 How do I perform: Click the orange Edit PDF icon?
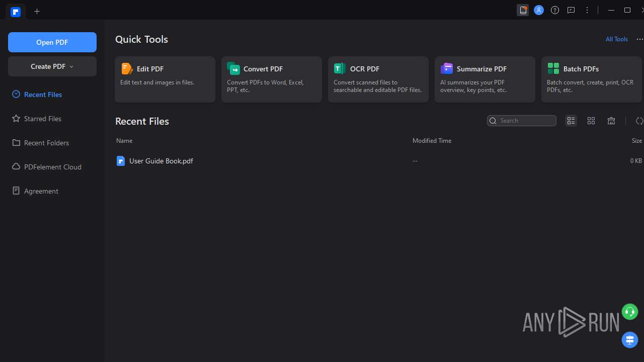click(127, 68)
